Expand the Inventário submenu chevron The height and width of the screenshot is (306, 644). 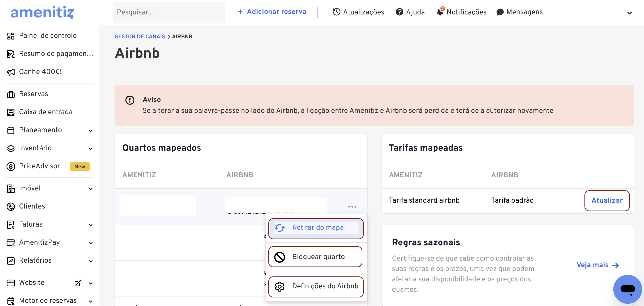[91, 149]
